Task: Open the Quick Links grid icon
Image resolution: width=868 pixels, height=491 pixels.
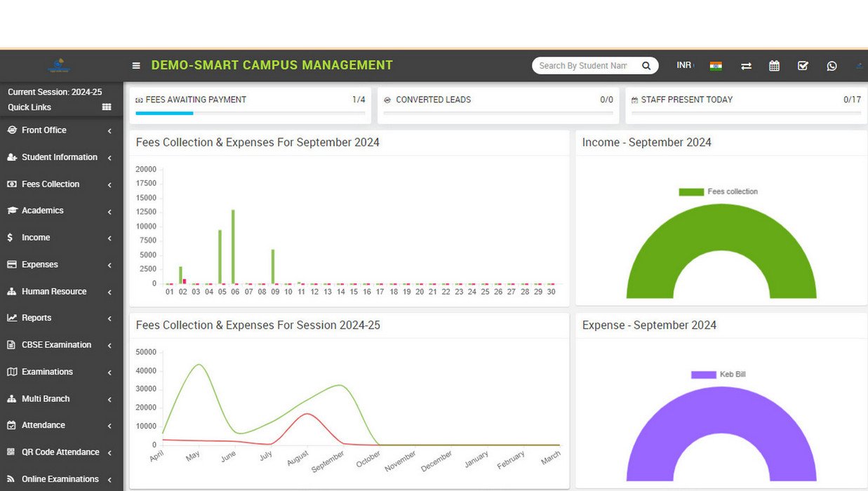Action: click(107, 107)
